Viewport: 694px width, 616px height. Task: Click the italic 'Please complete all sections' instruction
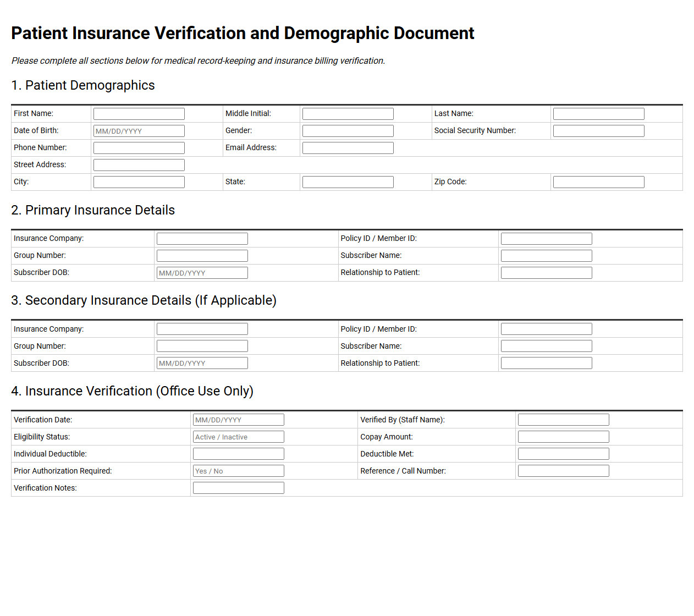(x=198, y=61)
